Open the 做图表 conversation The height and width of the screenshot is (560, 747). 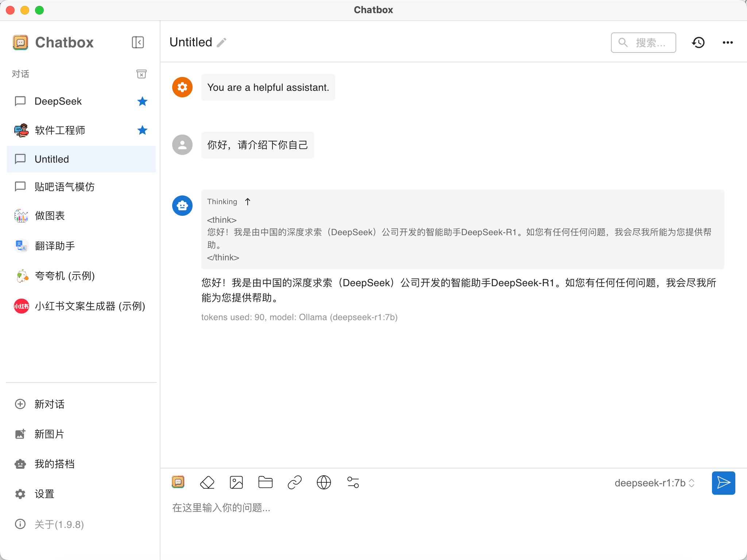(x=81, y=216)
